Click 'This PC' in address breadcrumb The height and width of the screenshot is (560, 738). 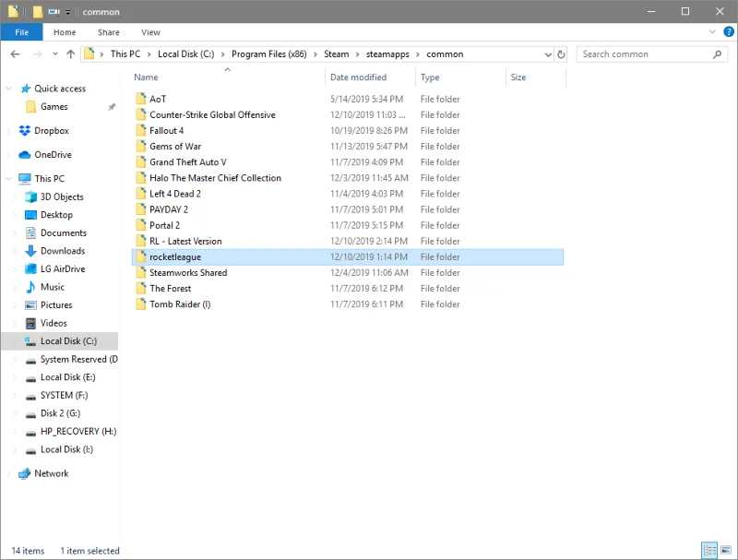[x=125, y=54]
